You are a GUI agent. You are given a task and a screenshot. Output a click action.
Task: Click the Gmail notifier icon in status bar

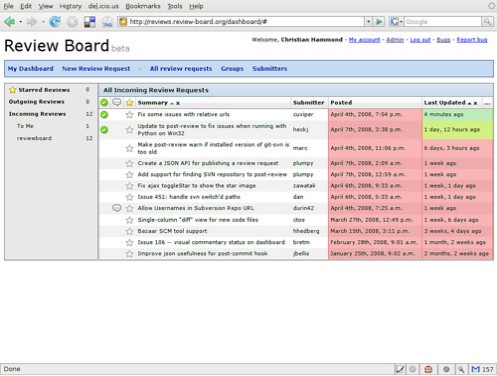tap(475, 369)
